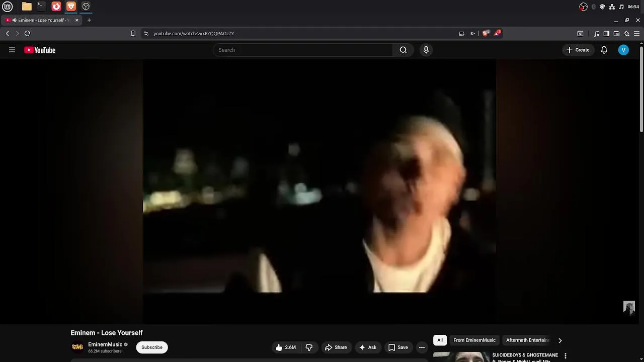Start voice search with the microphone icon

point(426,50)
